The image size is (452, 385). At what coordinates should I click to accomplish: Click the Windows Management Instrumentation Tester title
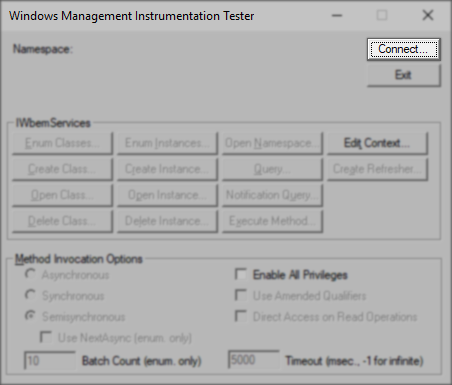point(131,16)
